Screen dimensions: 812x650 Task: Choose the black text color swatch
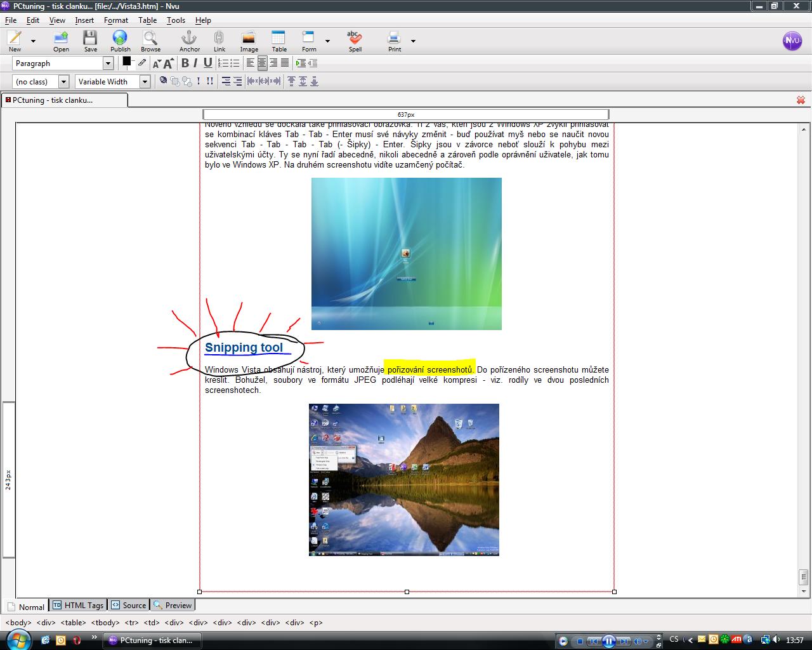126,61
